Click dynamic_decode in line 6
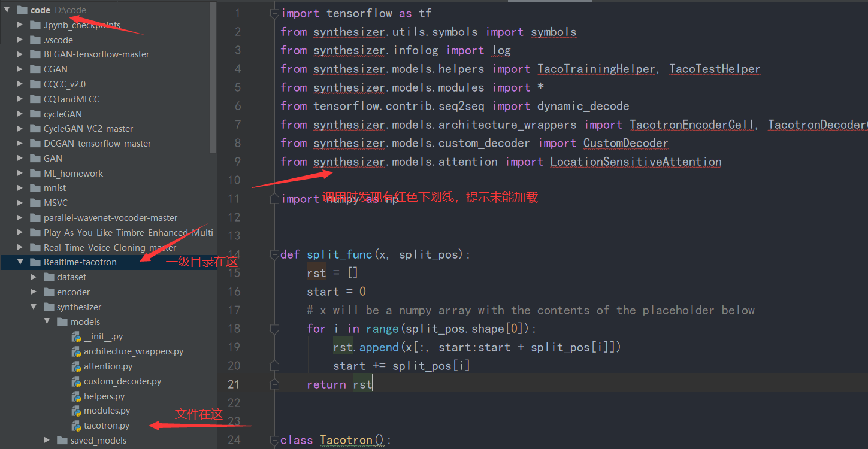 tap(583, 106)
